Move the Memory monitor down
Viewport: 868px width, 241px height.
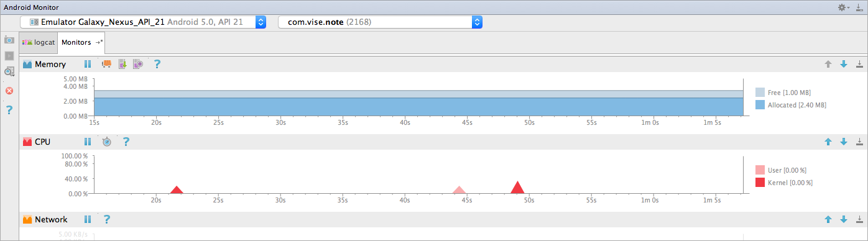coord(844,64)
